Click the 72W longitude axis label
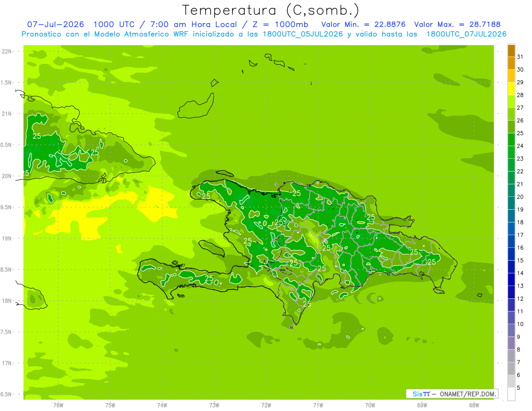 [266, 405]
